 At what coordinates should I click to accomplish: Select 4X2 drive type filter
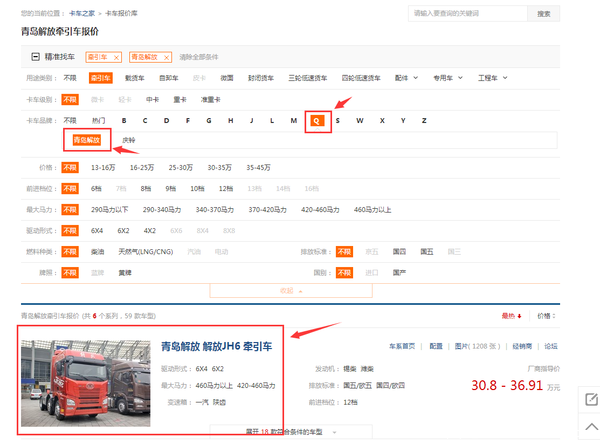point(150,230)
